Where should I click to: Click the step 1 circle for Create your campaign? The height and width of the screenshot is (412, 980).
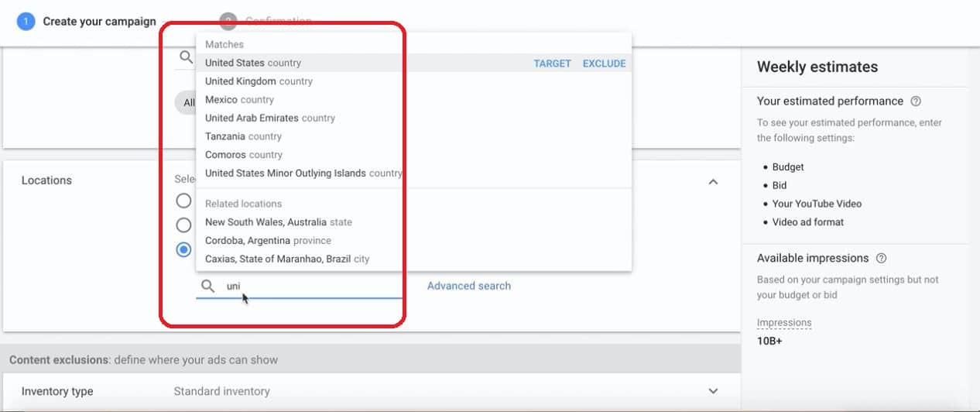click(x=26, y=21)
